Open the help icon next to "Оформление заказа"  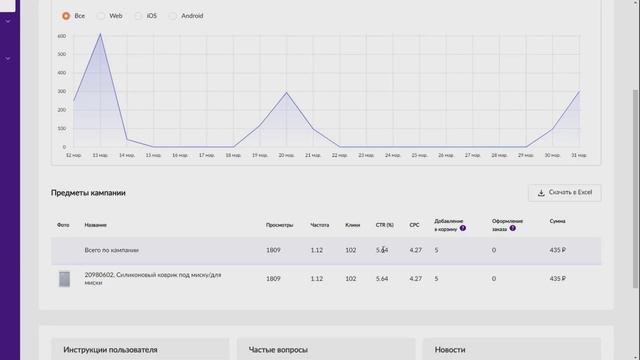coord(512,228)
